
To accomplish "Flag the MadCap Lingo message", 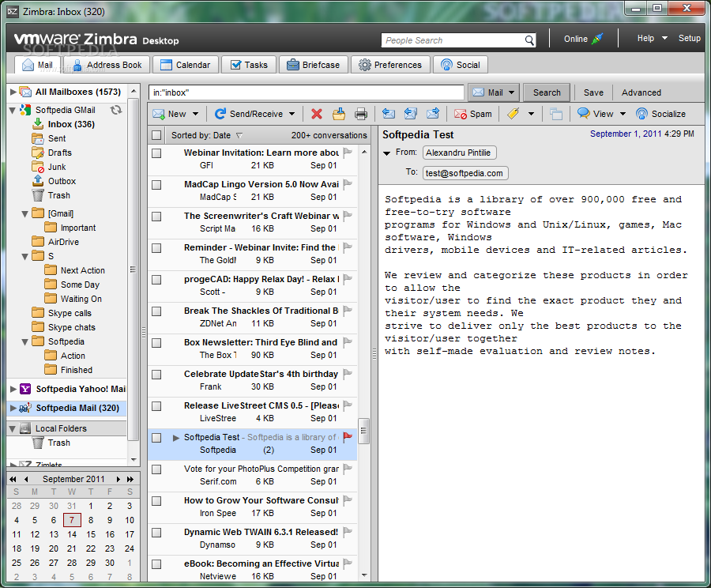I will [348, 184].
